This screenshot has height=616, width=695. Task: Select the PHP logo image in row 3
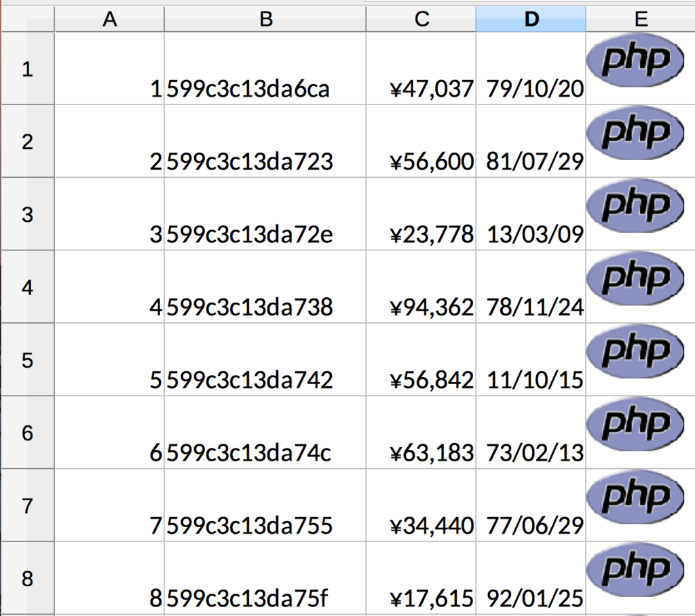635,206
